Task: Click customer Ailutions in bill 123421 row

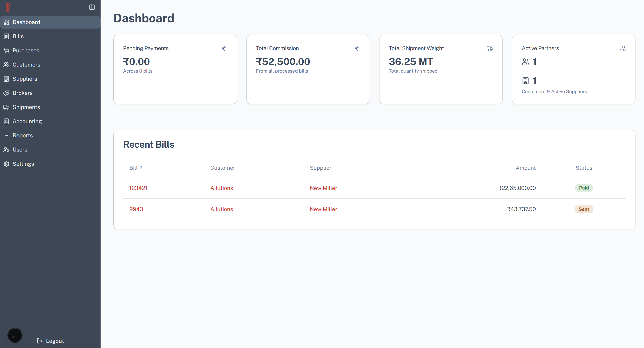Action: point(222,188)
